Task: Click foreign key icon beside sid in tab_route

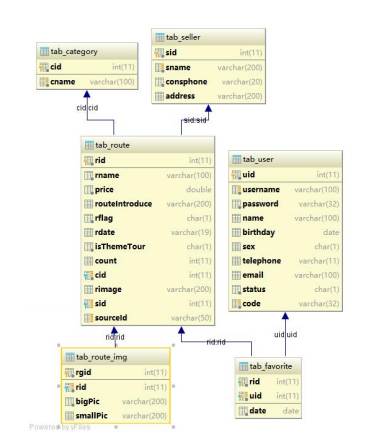Action: tap(89, 304)
